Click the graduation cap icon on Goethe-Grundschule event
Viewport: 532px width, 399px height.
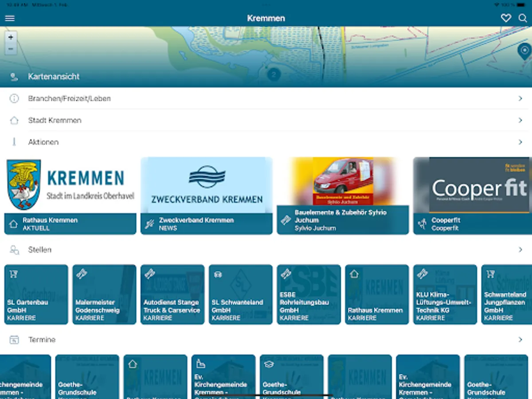269,364
